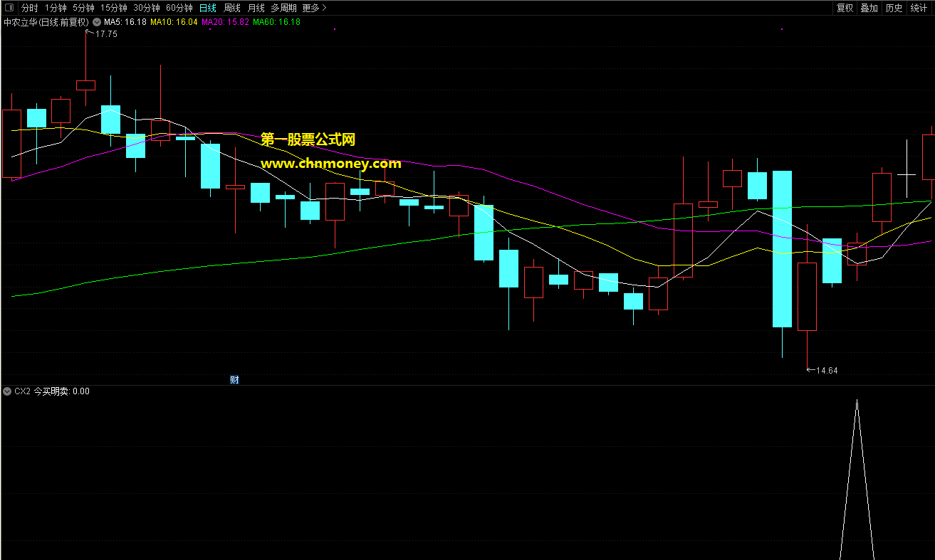Expand main chart indicator dropdown arrow
Image resolution: width=935 pixels, height=560 pixels.
click(97, 22)
